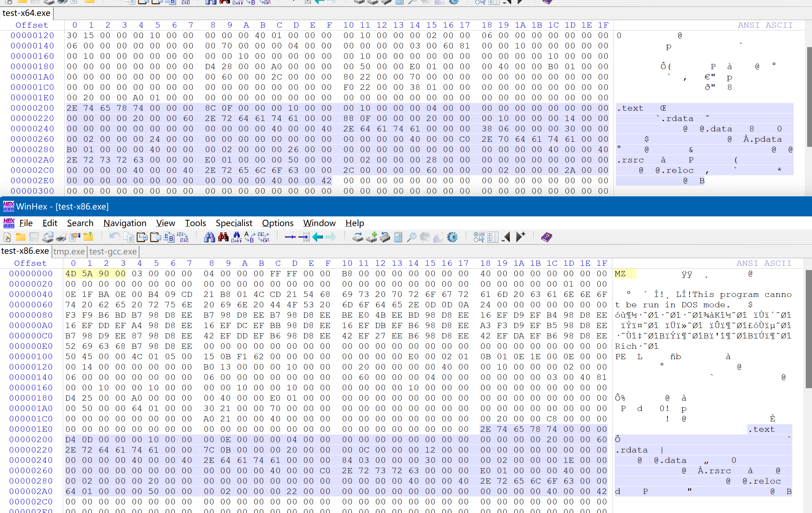
Task: Click the Go To Sector arrow icon
Action: tap(304, 237)
